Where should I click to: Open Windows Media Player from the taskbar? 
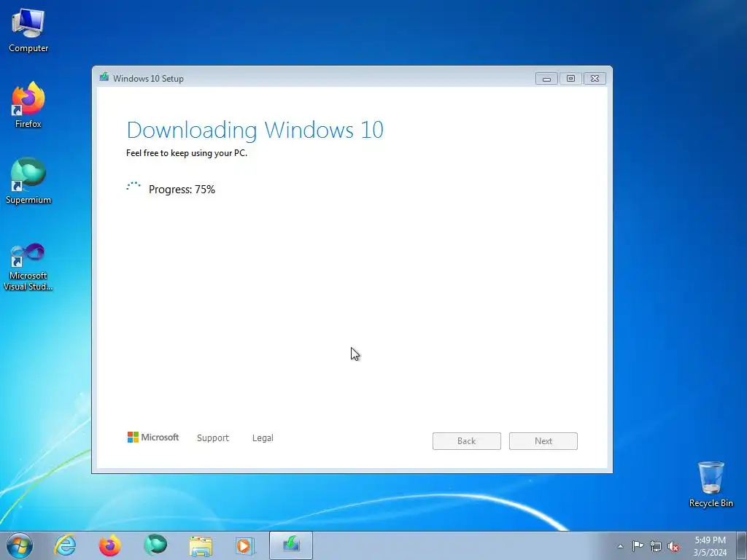click(x=245, y=545)
